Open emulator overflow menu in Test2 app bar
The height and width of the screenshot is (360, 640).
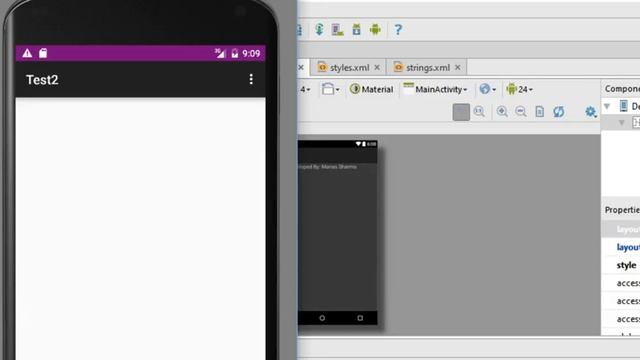(251, 79)
